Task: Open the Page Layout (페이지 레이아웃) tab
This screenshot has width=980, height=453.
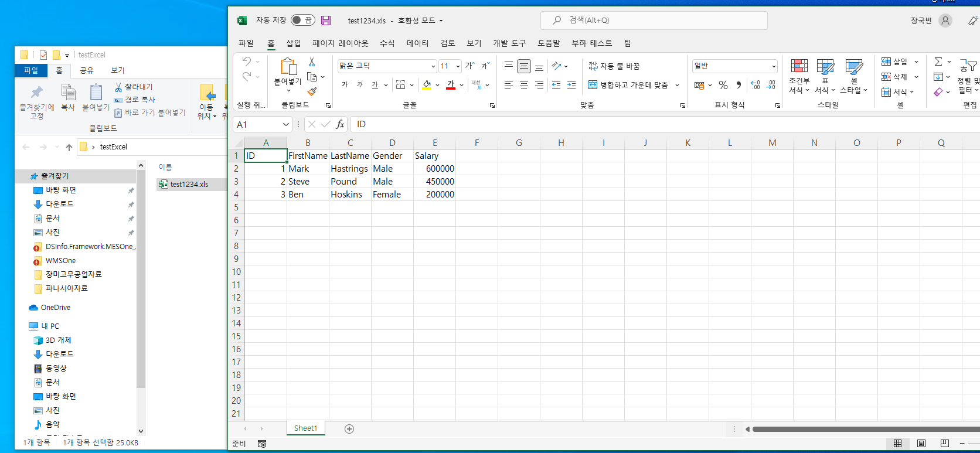Action: coord(341,43)
